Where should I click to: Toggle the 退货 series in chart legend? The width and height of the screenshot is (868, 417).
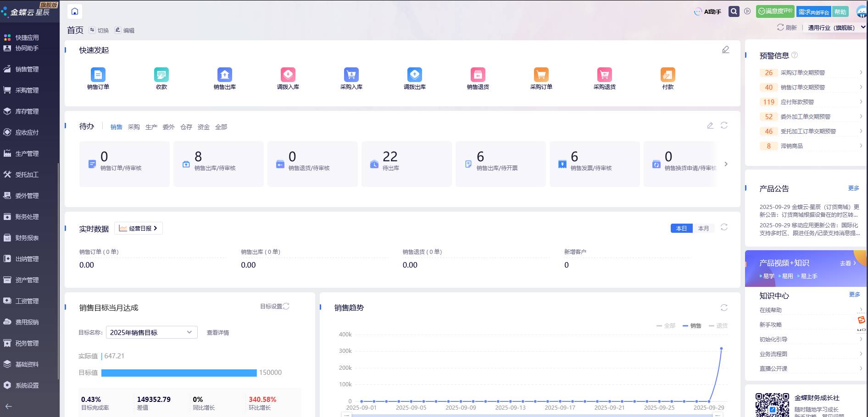(x=718, y=326)
